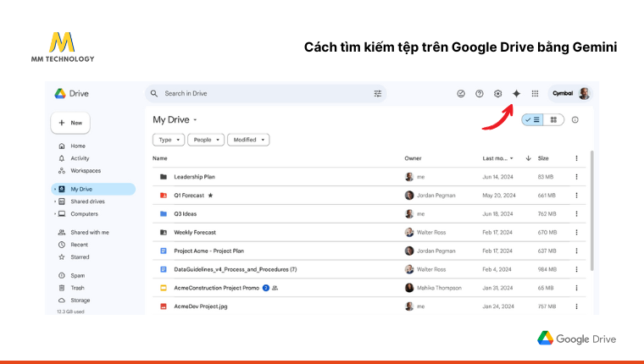This screenshot has height=364, width=644.
Task: Click the file list vertical scrollbar
Action: tap(591, 211)
